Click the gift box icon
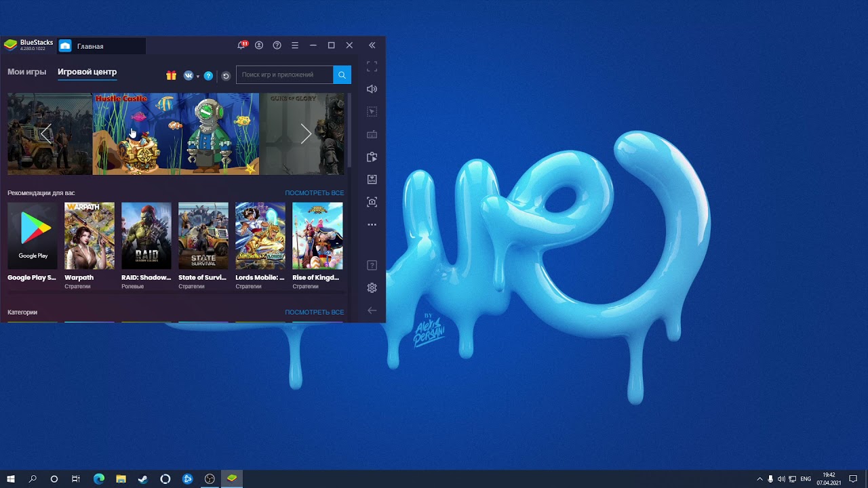The height and width of the screenshot is (488, 868). (x=171, y=75)
